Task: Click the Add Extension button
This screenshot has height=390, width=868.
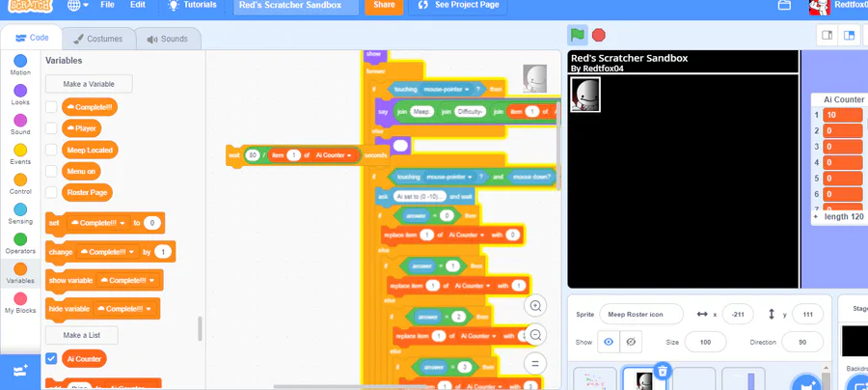Action: coord(20,371)
